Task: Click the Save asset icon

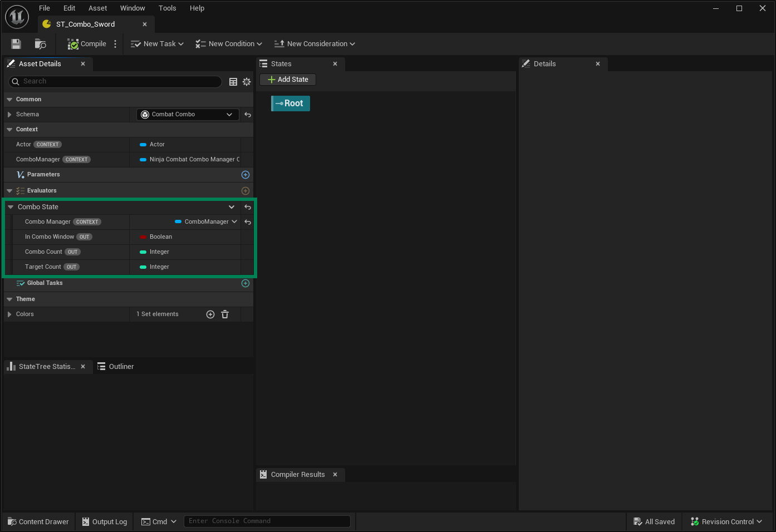Action: (16, 44)
